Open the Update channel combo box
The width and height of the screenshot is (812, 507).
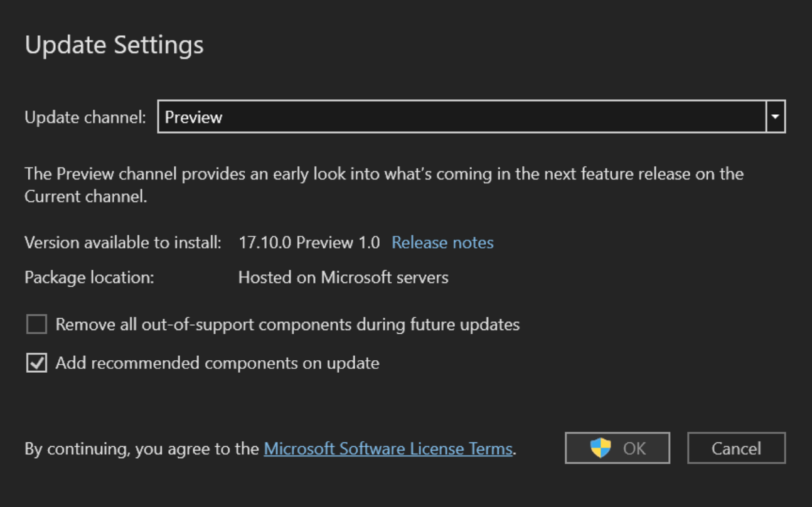[x=471, y=117]
